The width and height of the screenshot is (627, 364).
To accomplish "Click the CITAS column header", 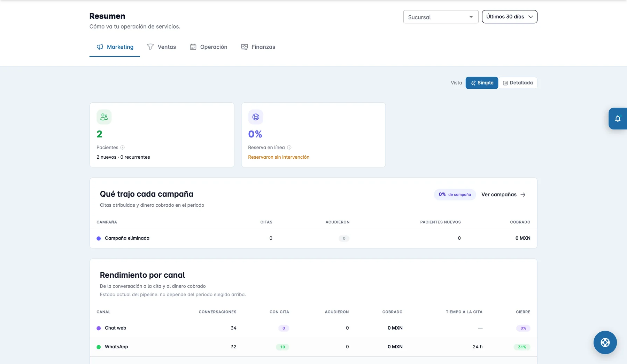I will pos(266,222).
